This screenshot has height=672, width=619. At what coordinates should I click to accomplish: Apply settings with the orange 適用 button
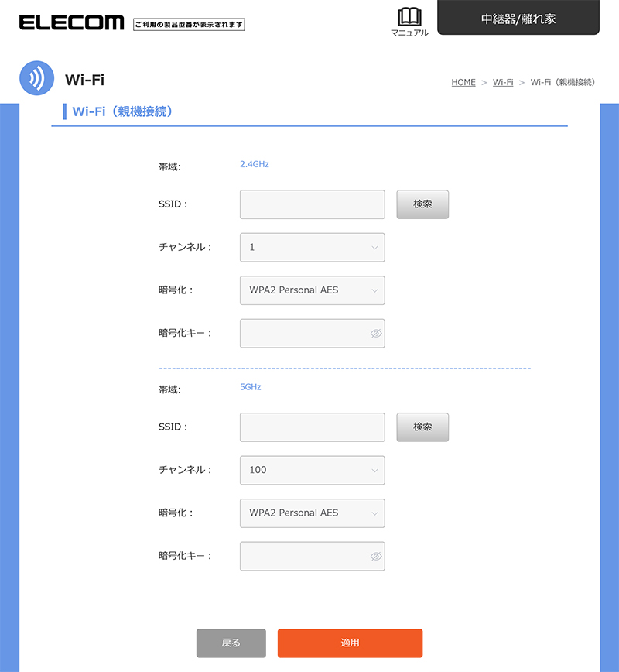pos(350,643)
